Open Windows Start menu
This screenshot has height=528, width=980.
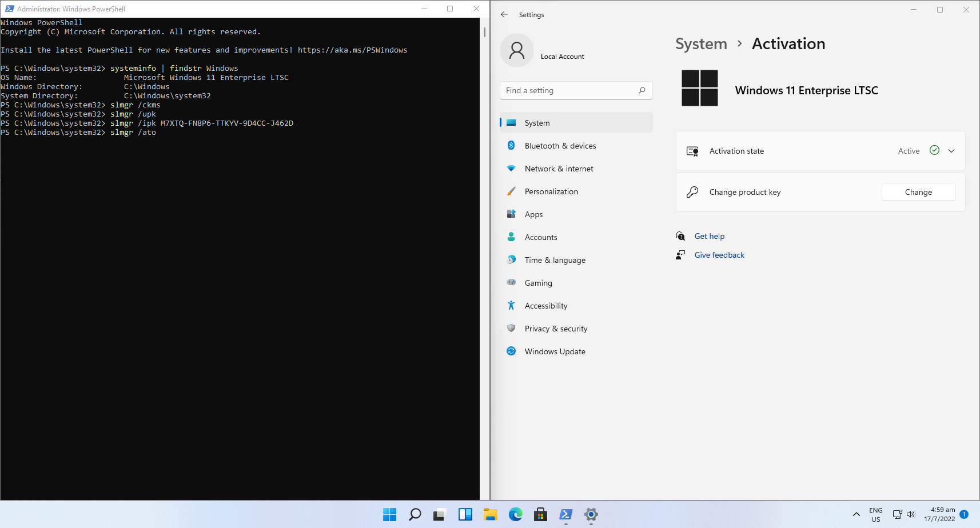point(389,514)
